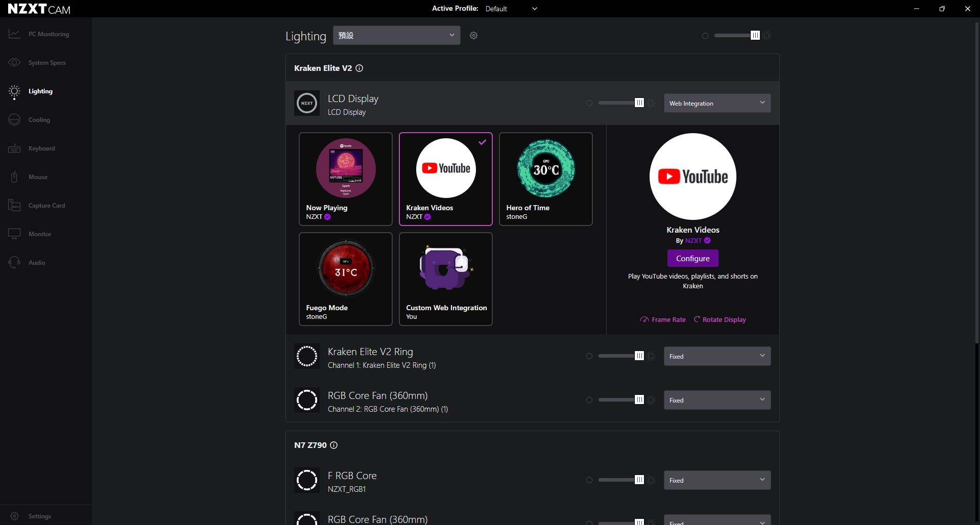Open the Active Profile Default dropdown
This screenshot has height=525, width=980.
(x=511, y=9)
